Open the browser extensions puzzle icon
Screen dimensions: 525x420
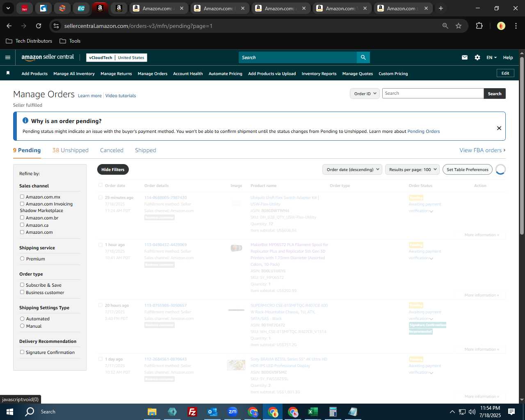click(x=479, y=26)
